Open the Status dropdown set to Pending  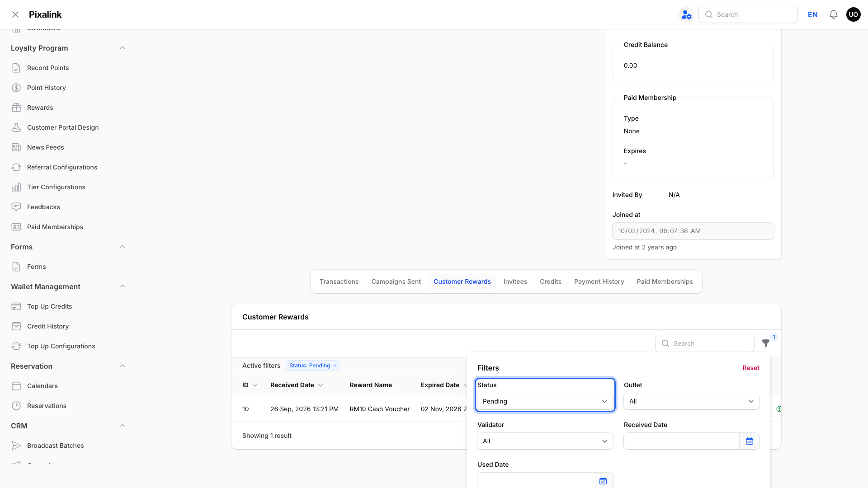(545, 401)
